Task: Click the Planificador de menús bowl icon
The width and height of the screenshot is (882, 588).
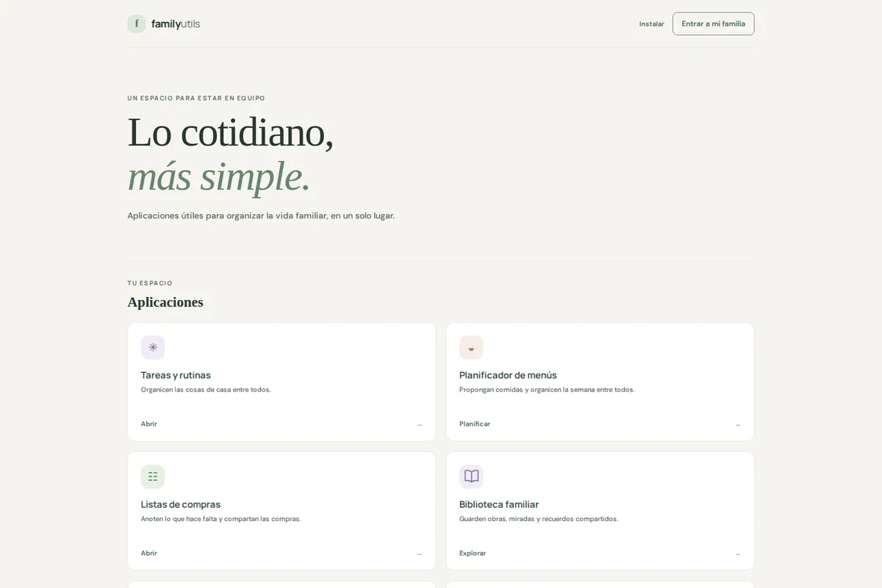Action: coord(471,348)
